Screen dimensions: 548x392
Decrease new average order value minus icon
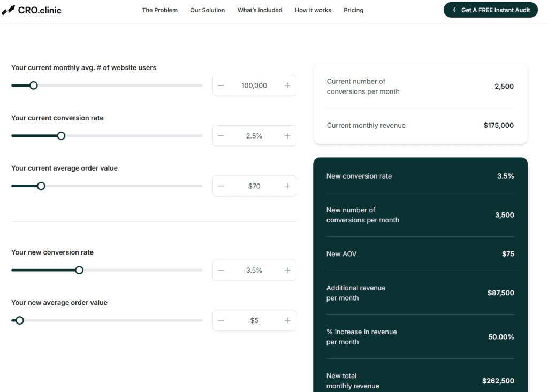click(221, 320)
